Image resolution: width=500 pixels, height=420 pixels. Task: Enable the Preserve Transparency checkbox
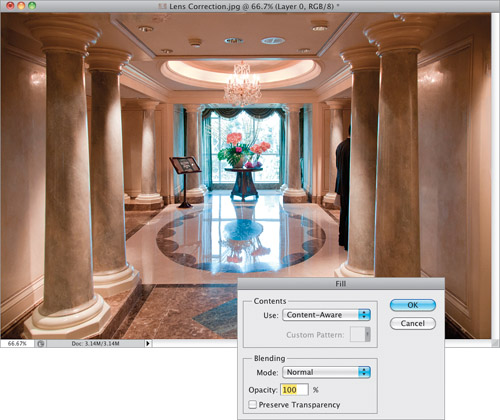click(252, 405)
